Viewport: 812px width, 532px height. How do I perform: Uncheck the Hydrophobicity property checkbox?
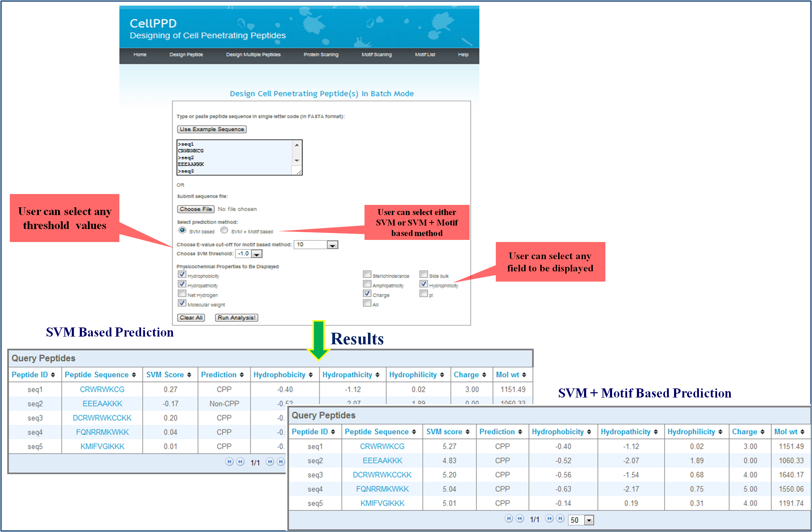point(182,274)
